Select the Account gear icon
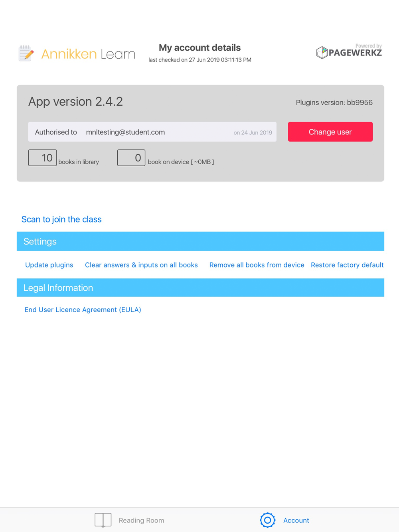The width and height of the screenshot is (399, 532). pyautogui.click(x=268, y=520)
